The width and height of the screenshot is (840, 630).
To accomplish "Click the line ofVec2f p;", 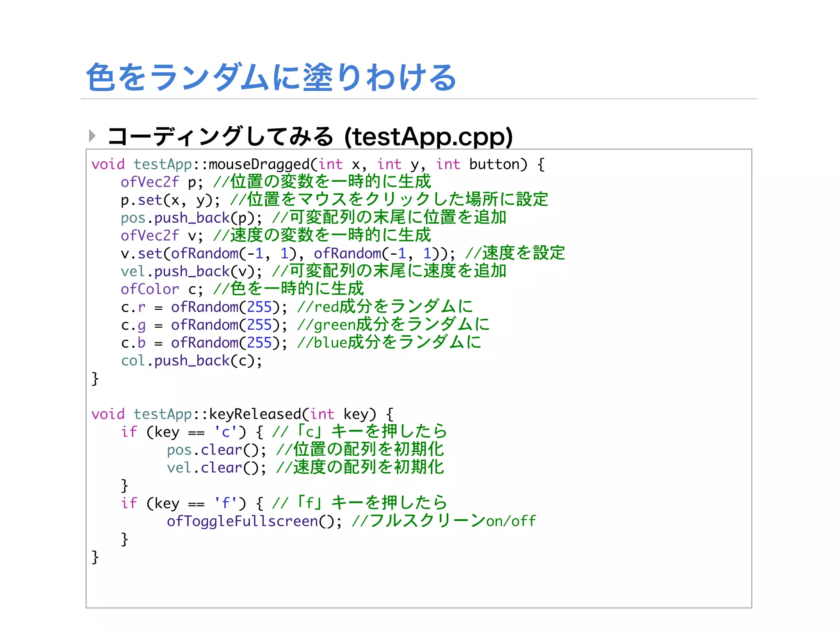I will [276, 182].
